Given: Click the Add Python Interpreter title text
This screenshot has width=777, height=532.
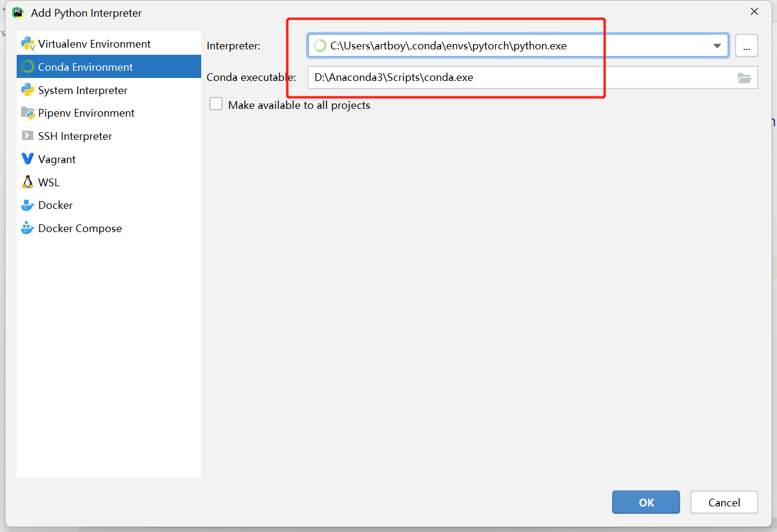Looking at the screenshot, I should [86, 12].
